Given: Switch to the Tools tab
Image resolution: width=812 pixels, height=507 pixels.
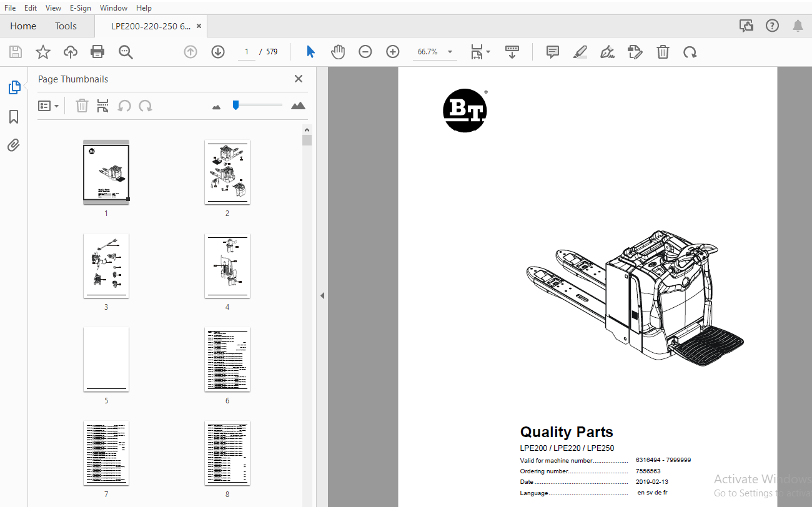Looking at the screenshot, I should pos(66,26).
